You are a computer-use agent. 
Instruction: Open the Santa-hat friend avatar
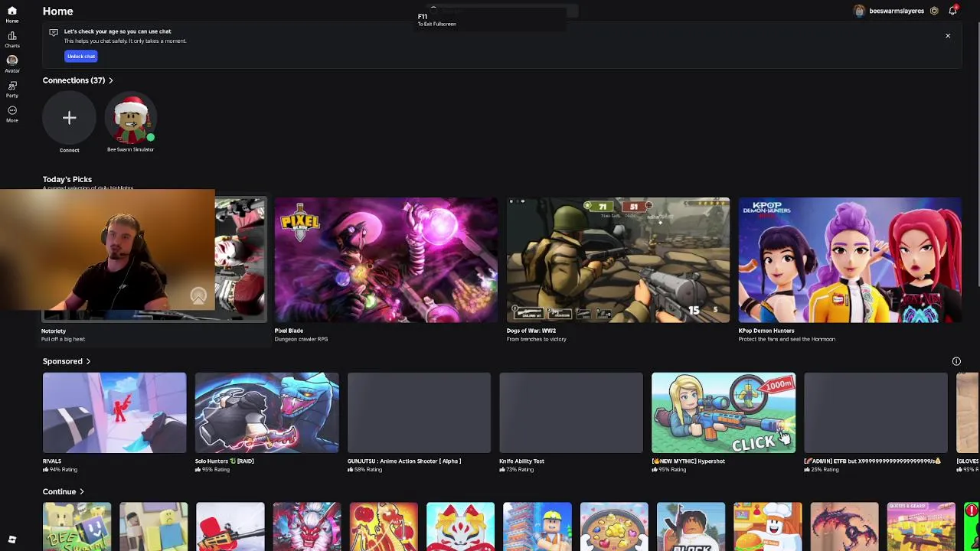pyautogui.click(x=131, y=119)
